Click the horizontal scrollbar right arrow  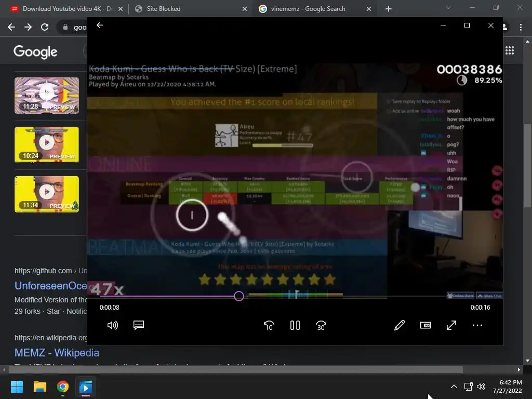[x=519, y=369]
